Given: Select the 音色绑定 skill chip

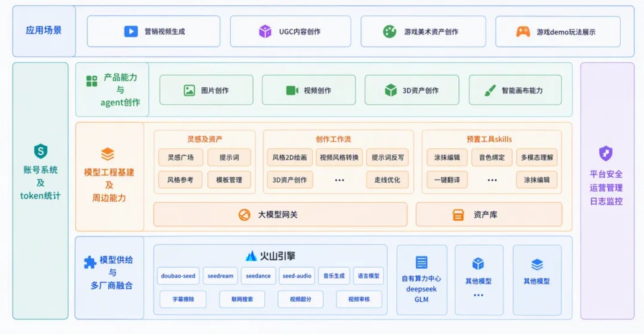Looking at the screenshot, I should coord(491,158).
